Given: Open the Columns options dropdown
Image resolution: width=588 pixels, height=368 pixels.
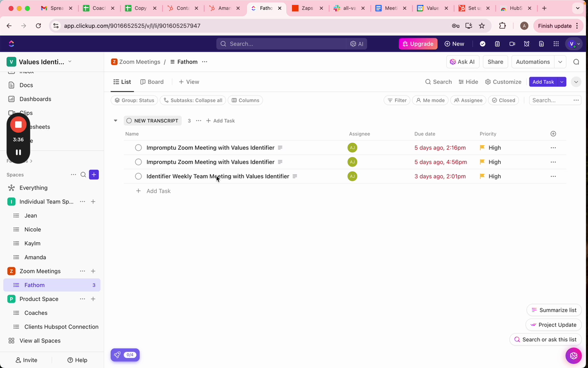Looking at the screenshot, I should pyautogui.click(x=245, y=100).
